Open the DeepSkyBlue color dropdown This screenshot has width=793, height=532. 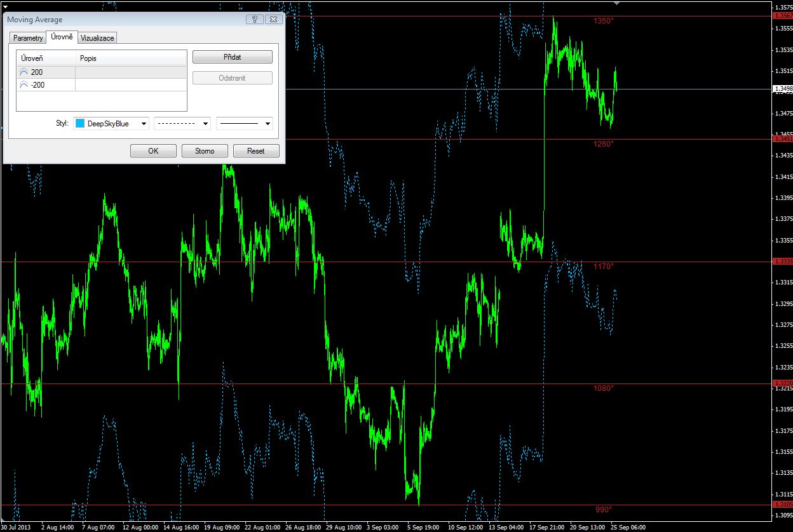[x=111, y=124]
